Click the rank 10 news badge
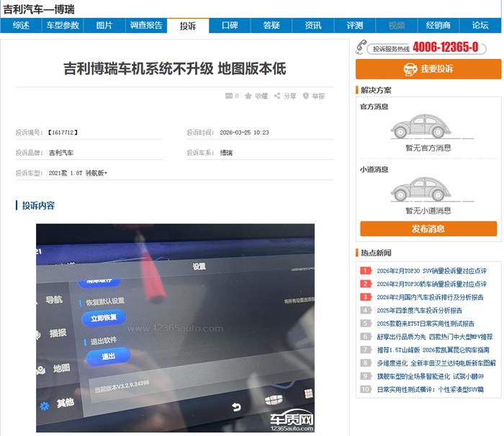Image resolution: width=504 pixels, height=436 pixels. pyautogui.click(x=366, y=389)
